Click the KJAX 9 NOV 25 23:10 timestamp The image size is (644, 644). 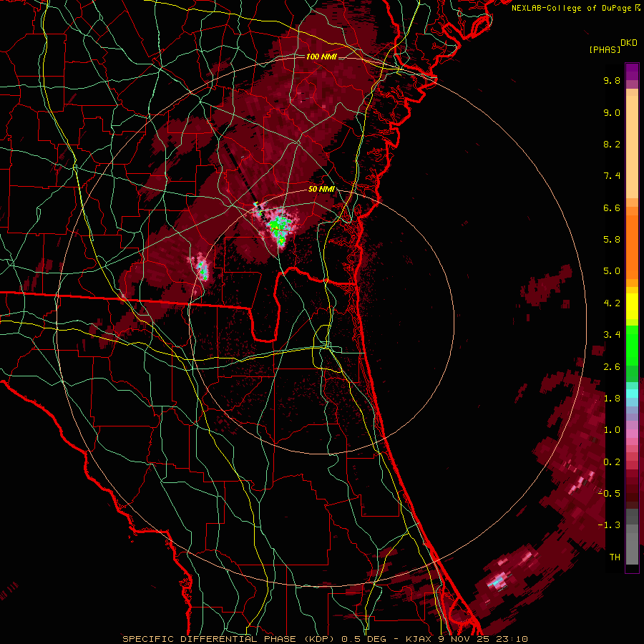click(467, 639)
